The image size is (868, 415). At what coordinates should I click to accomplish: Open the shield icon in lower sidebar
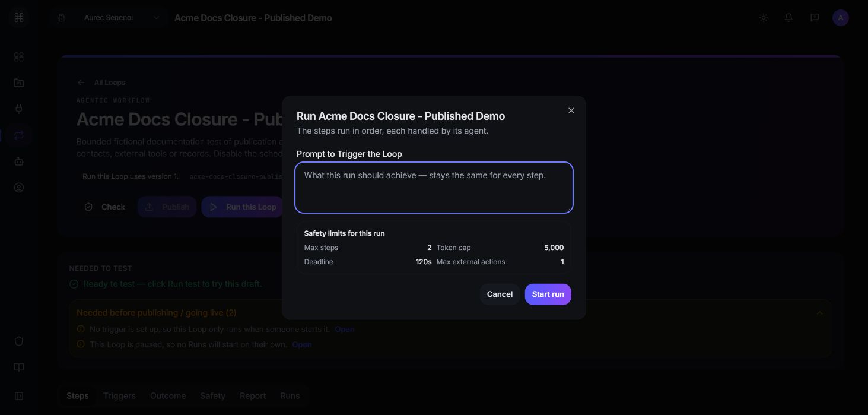pyautogui.click(x=19, y=341)
